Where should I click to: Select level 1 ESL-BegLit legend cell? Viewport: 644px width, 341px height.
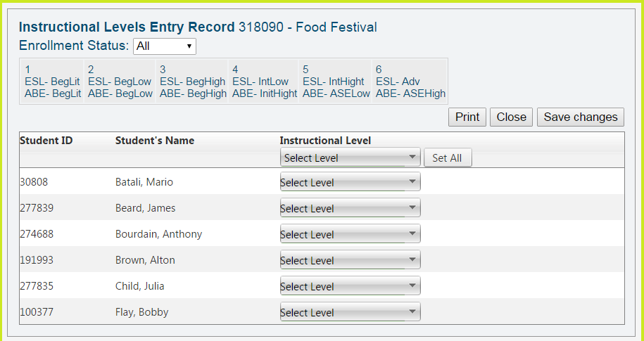pos(53,82)
